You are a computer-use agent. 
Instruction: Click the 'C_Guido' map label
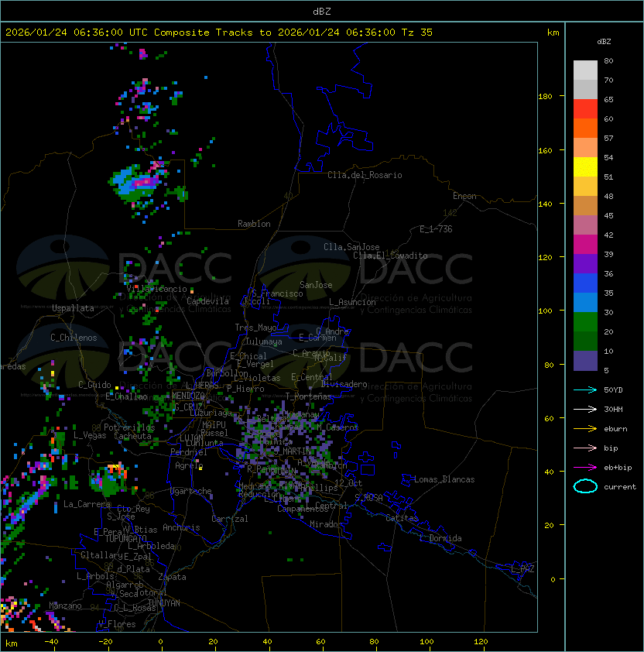94,385
